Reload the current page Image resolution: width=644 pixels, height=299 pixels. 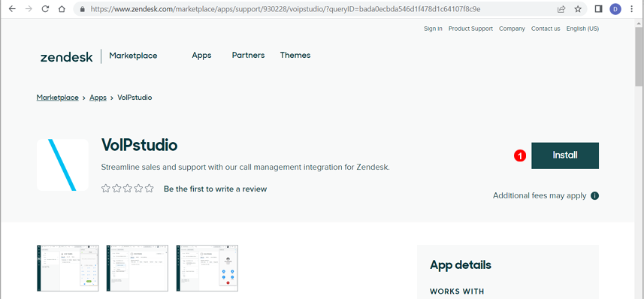coord(45,8)
